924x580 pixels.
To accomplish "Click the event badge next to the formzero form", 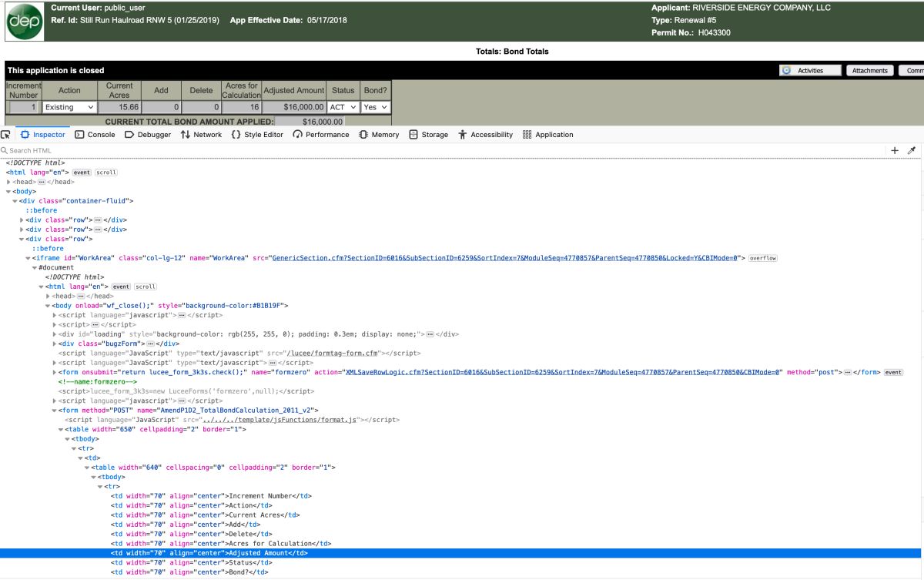I will click(x=893, y=372).
